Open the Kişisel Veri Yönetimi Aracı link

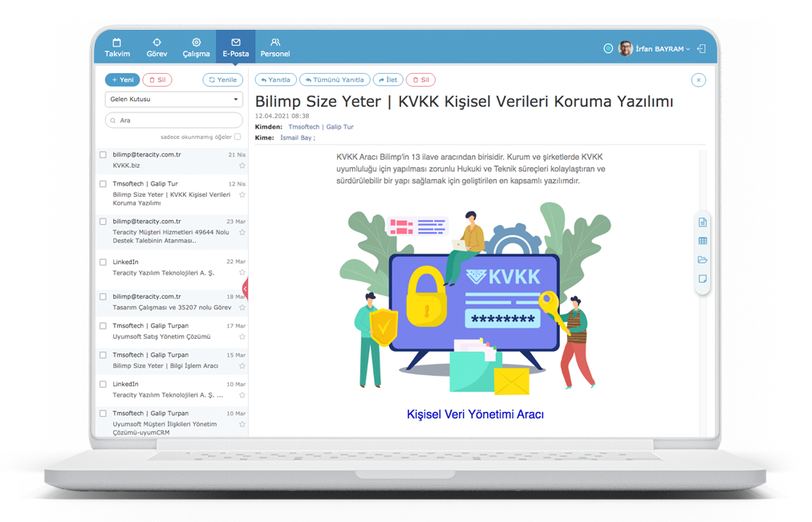(x=475, y=414)
